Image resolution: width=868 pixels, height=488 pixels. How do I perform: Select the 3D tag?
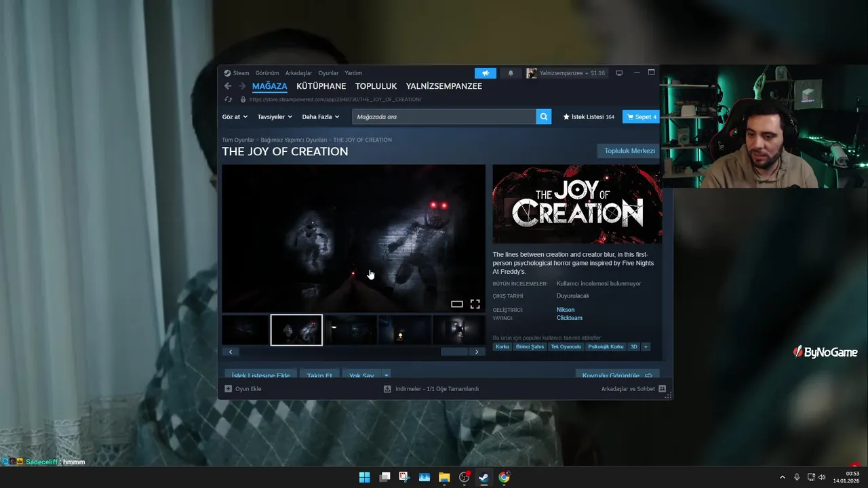(634, 346)
